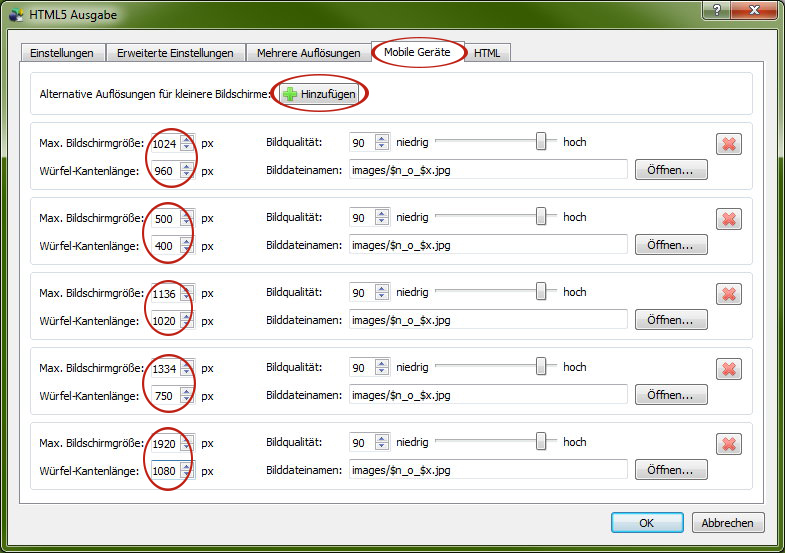785x553 pixels.
Task: Click the Abbrechen button
Action: pyautogui.click(x=728, y=522)
